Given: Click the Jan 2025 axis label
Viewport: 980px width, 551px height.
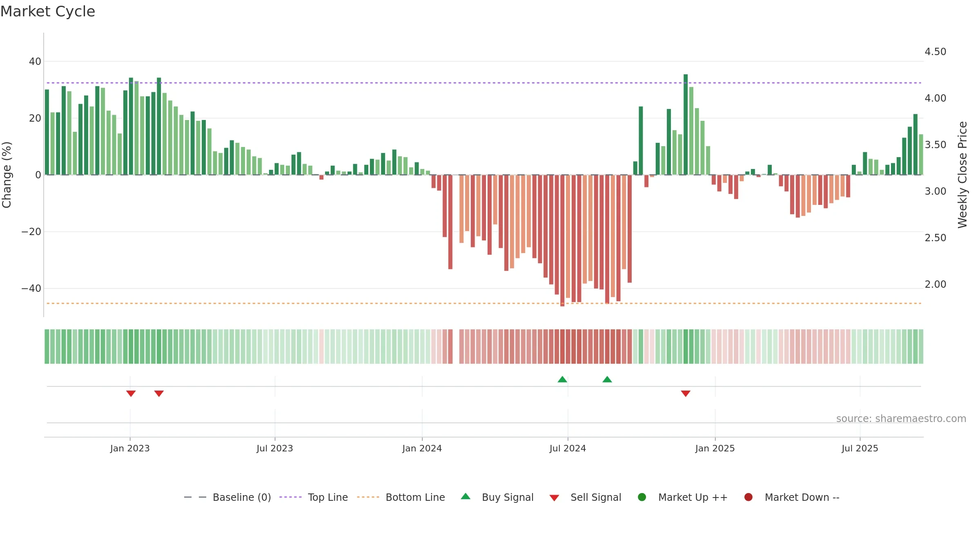Looking at the screenshot, I should [715, 448].
